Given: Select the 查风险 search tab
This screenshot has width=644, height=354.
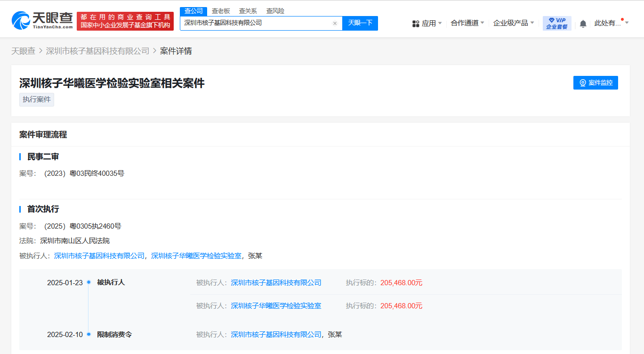Looking at the screenshot, I should coord(275,11).
